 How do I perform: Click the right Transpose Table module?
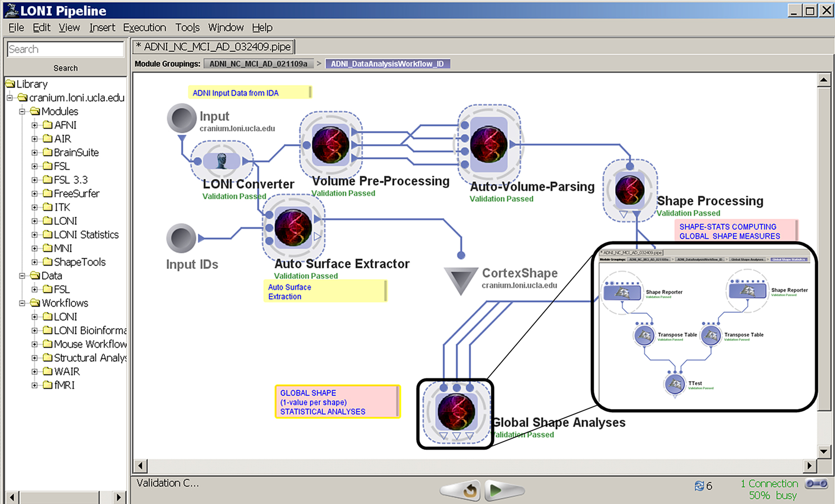tap(711, 336)
